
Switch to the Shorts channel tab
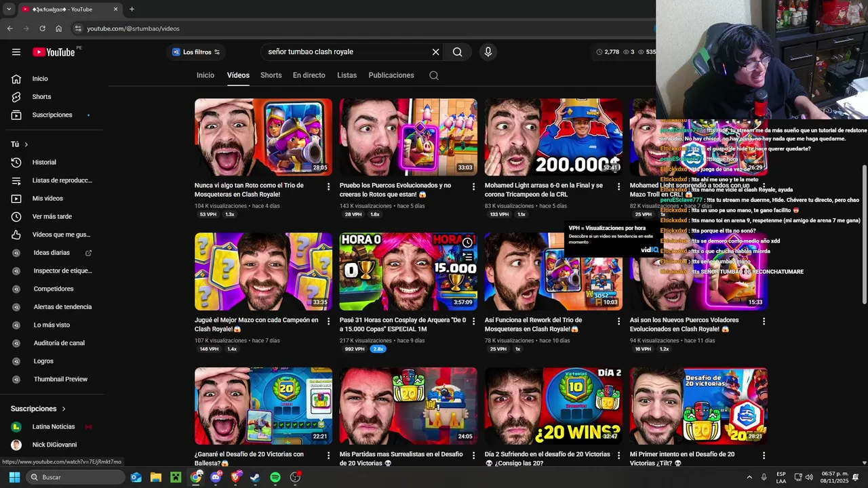click(x=271, y=75)
